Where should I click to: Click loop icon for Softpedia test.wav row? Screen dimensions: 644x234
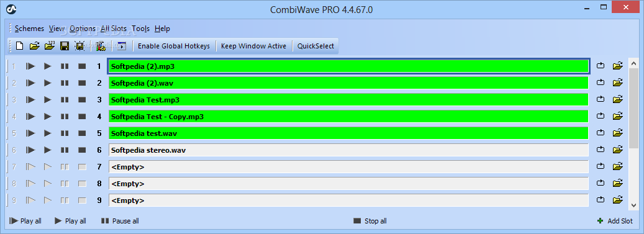(601, 133)
